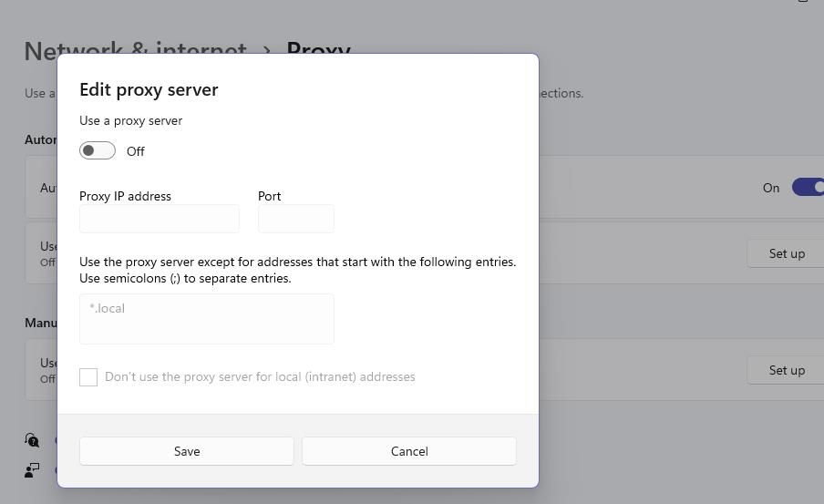Viewport: 824px width, 504px height.
Task: Click the Edit proxy server heading
Action: [149, 90]
